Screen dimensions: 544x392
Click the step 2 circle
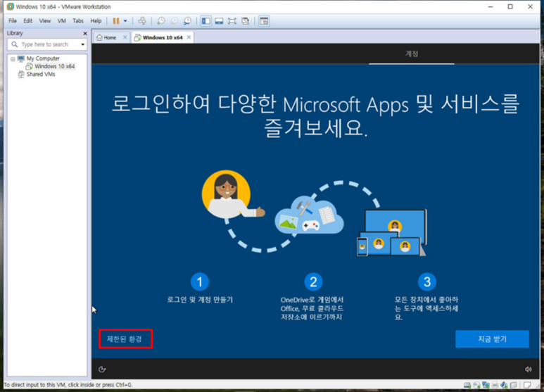[x=313, y=282]
